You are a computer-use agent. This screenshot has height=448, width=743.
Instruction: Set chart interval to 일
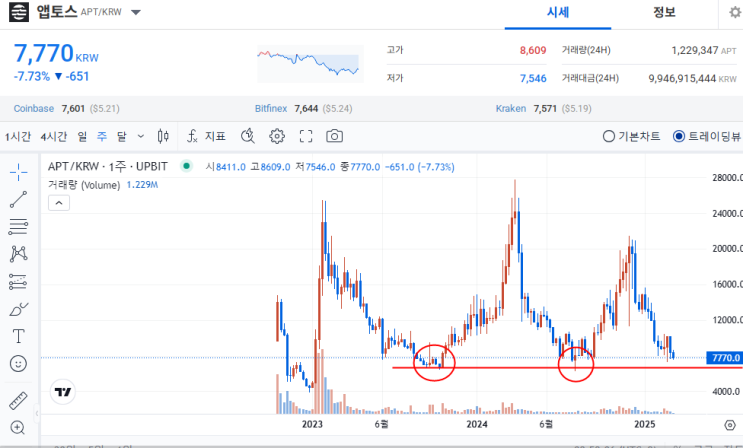pos(82,137)
